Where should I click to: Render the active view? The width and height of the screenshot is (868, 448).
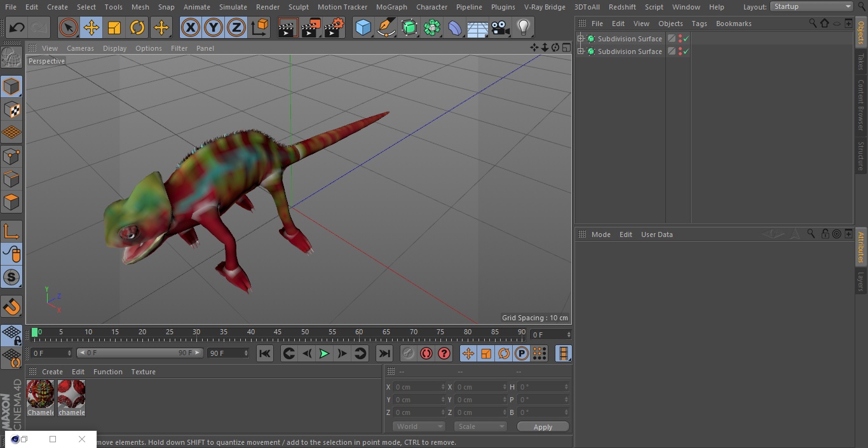288,27
